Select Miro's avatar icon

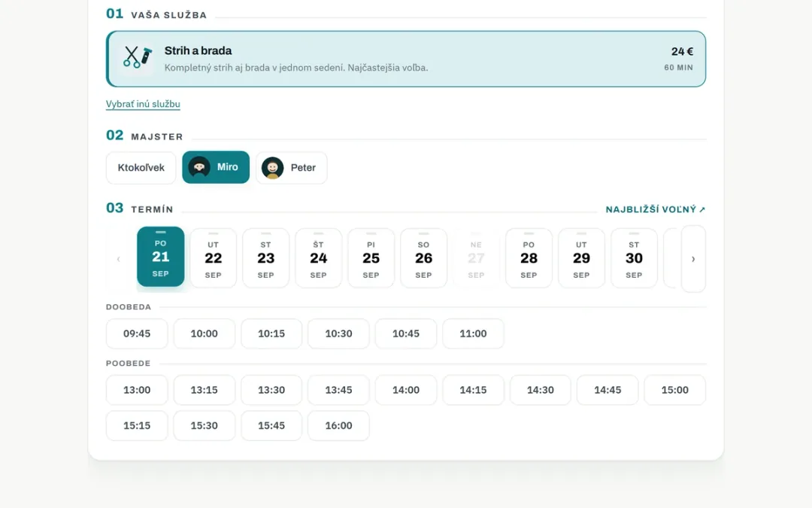(x=198, y=167)
